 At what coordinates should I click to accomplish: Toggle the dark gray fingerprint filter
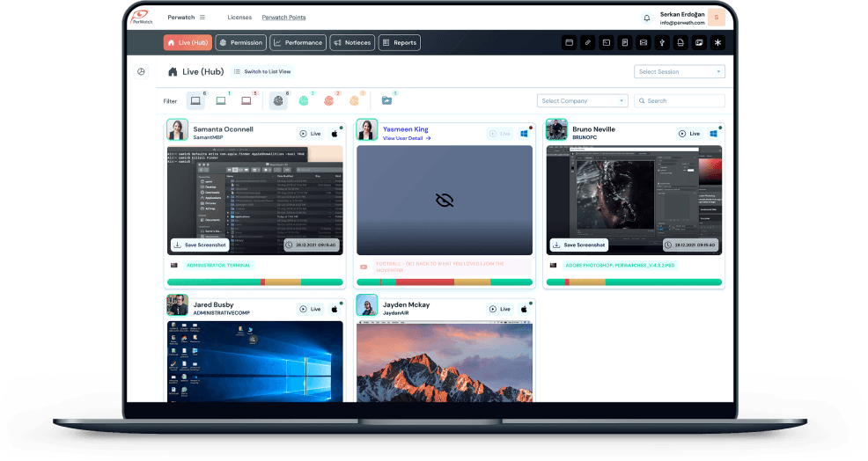278,100
